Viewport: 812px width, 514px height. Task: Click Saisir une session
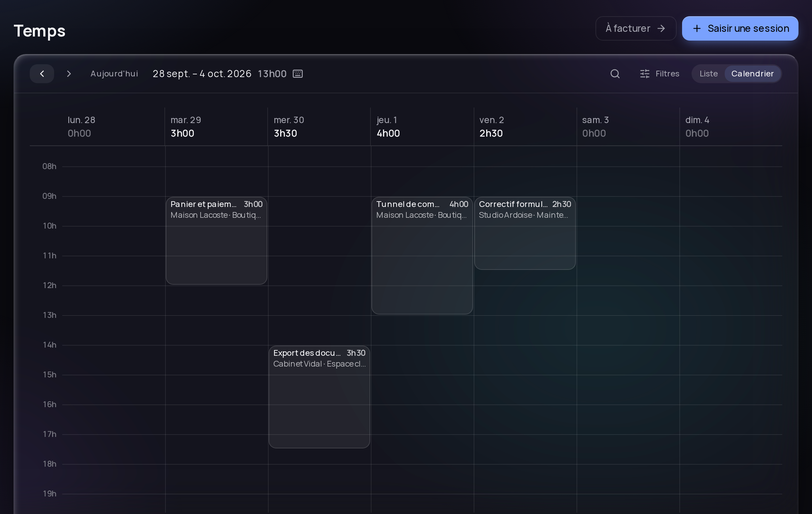[x=740, y=28]
